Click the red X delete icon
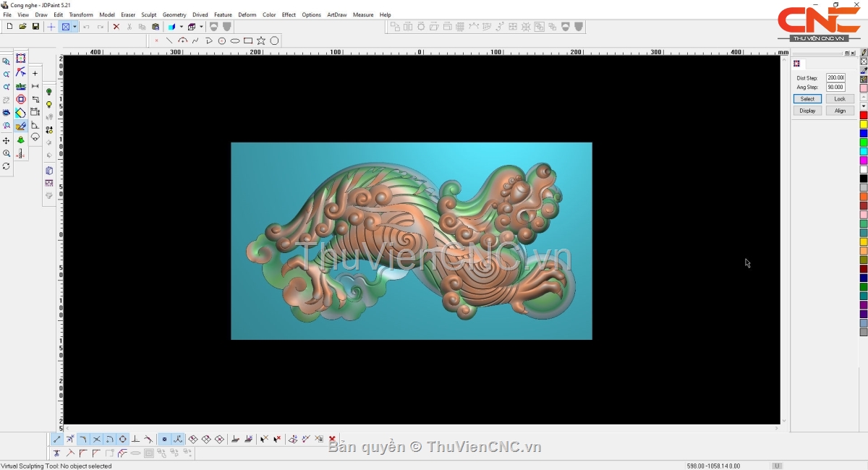The image size is (868, 470). tap(116, 27)
